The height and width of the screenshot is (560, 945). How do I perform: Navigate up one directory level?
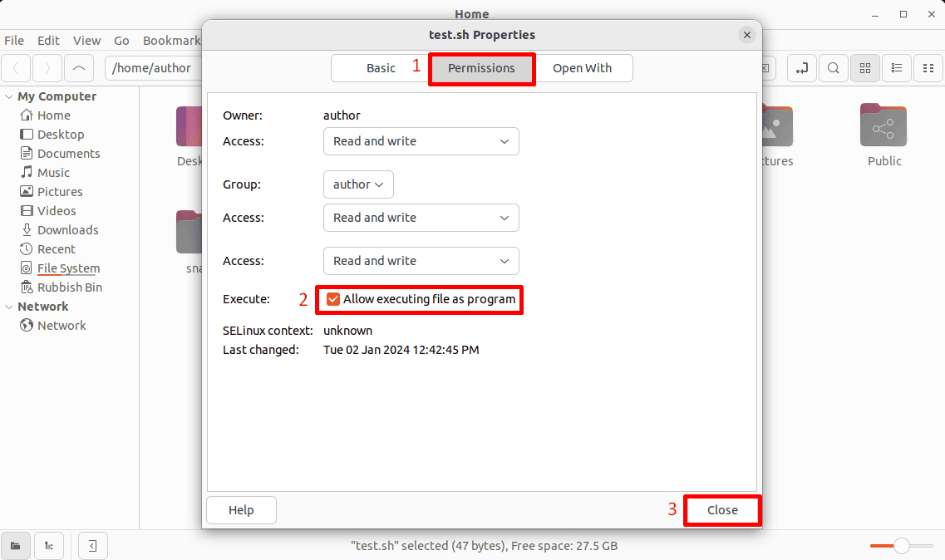tap(79, 68)
